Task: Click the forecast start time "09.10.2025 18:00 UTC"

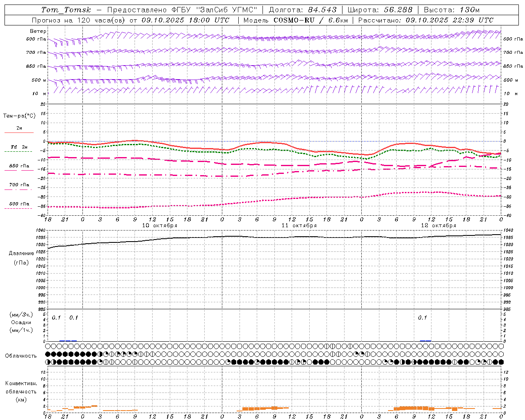Action: 185,20
